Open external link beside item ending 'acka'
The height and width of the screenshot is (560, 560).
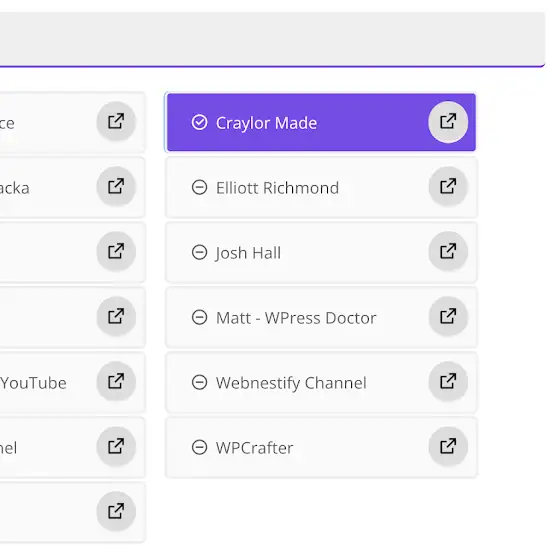click(x=116, y=187)
